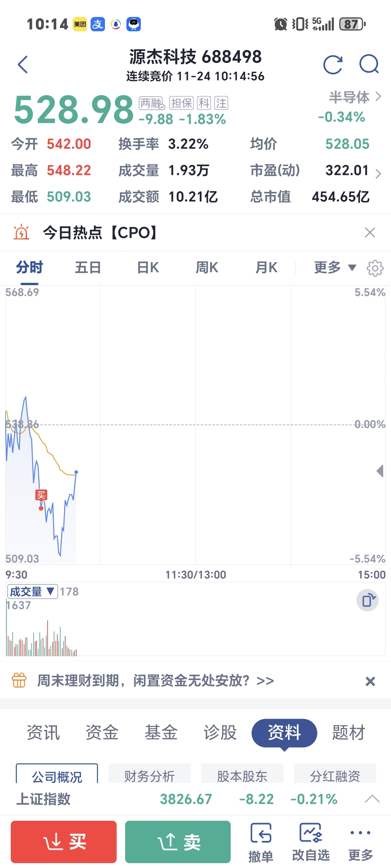The image size is (391, 868).
Task: Expand the 更多 chart period dropdown
Action: pyautogui.click(x=335, y=268)
